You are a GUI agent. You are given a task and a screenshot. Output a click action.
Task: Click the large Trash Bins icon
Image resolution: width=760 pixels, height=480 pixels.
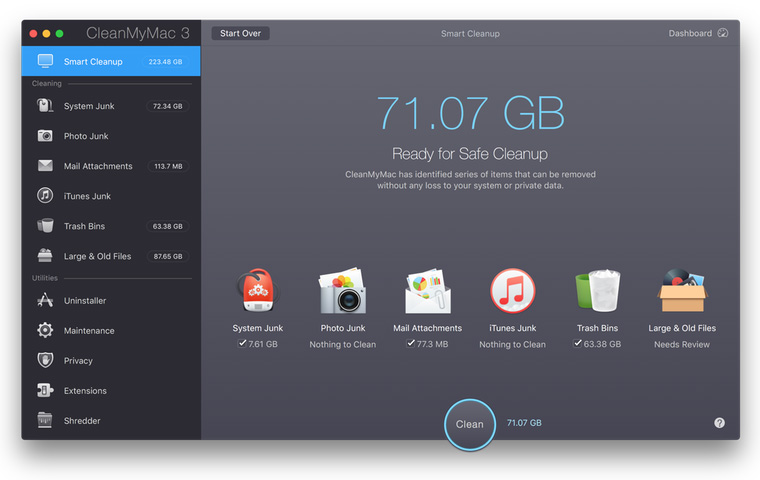click(x=598, y=290)
